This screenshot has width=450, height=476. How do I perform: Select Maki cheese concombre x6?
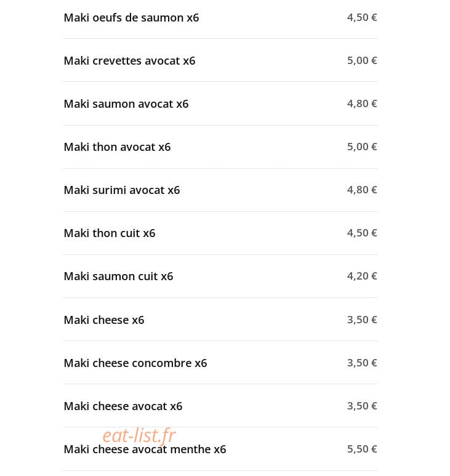pos(135,363)
